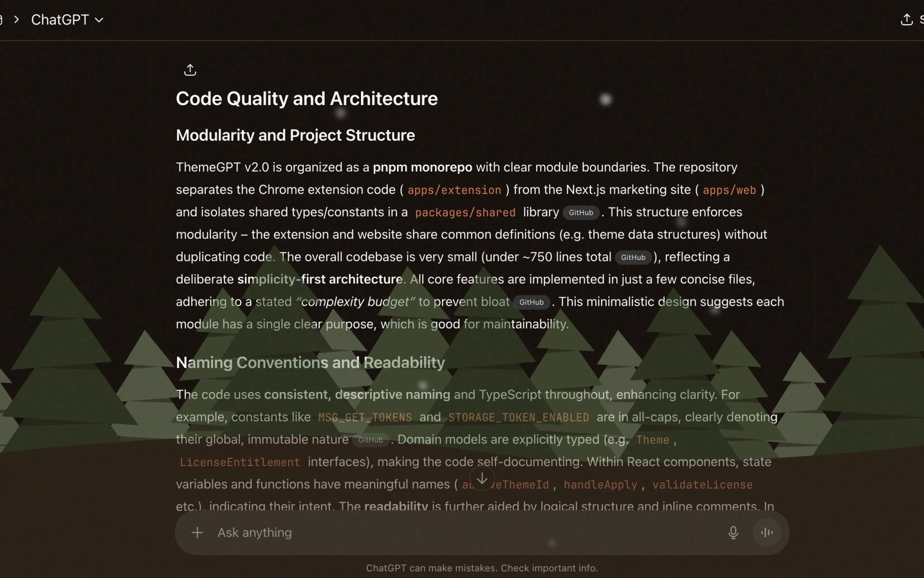This screenshot has width=924, height=578.
Task: Click the Theme type reference link
Action: [653, 439]
